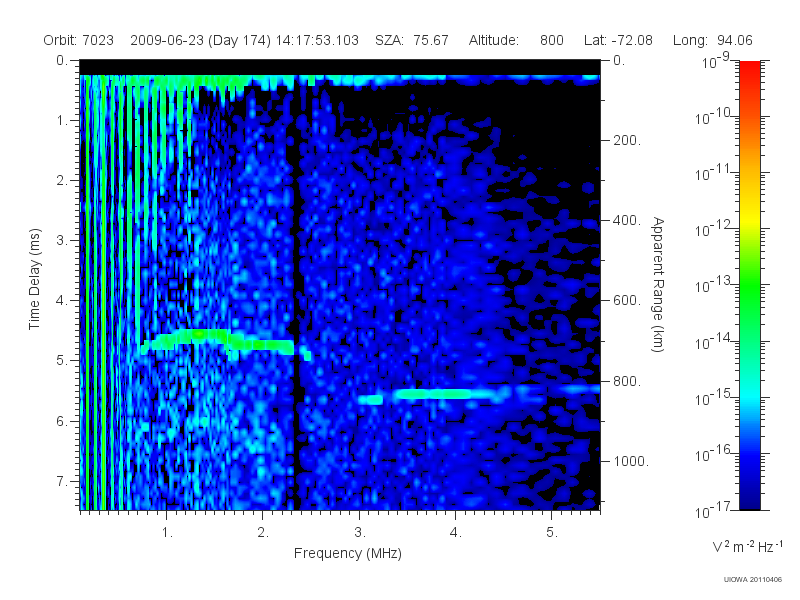Click the 5. tick label on the frequency axis
800x600 pixels.
tap(552, 532)
